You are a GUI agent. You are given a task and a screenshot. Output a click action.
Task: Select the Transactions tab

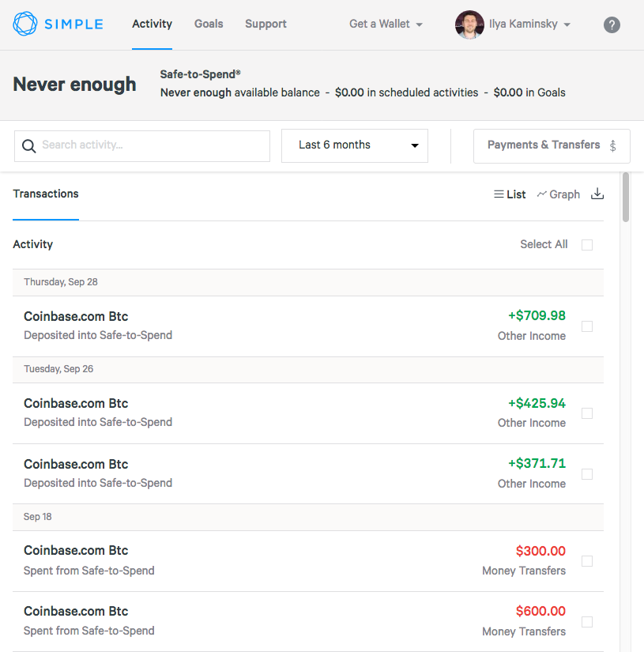pyautogui.click(x=46, y=194)
